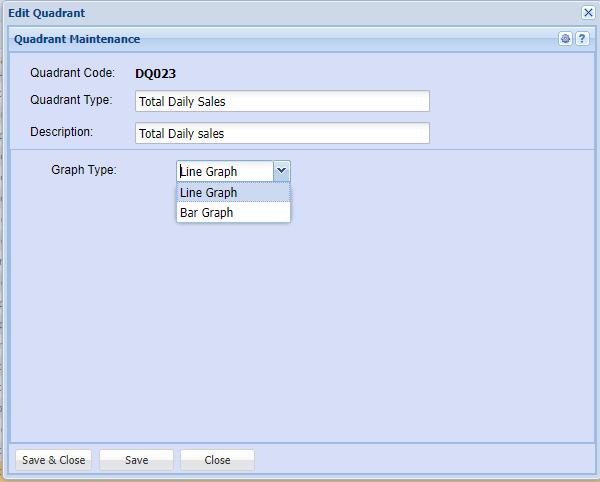This screenshot has width=600, height=482.
Task: Open help via the question mark icon
Action: tap(581, 39)
